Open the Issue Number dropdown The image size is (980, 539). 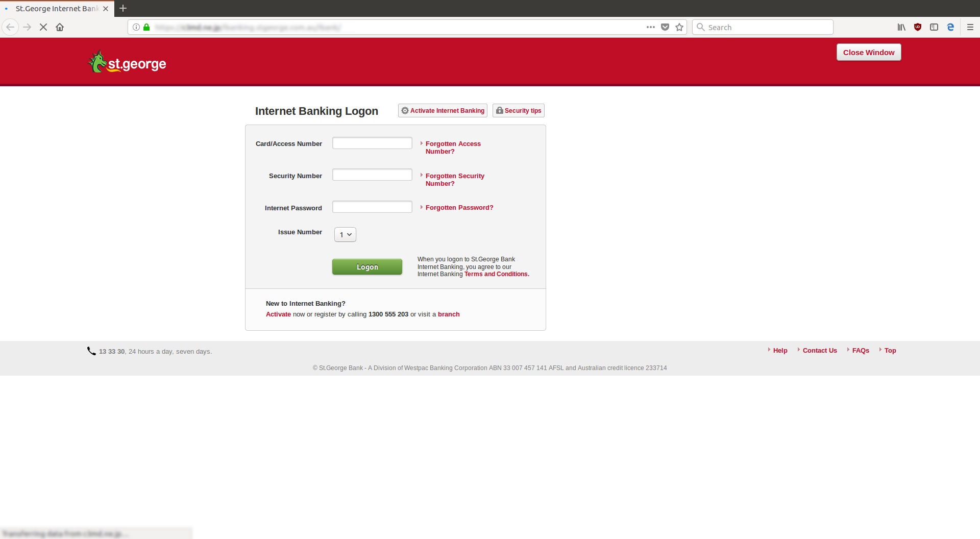tap(345, 235)
